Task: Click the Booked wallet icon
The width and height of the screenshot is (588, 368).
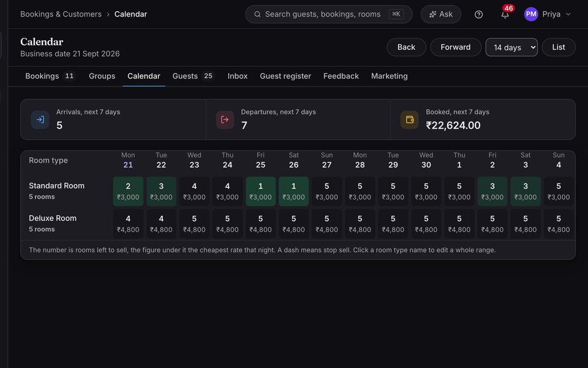Action: coord(410,120)
